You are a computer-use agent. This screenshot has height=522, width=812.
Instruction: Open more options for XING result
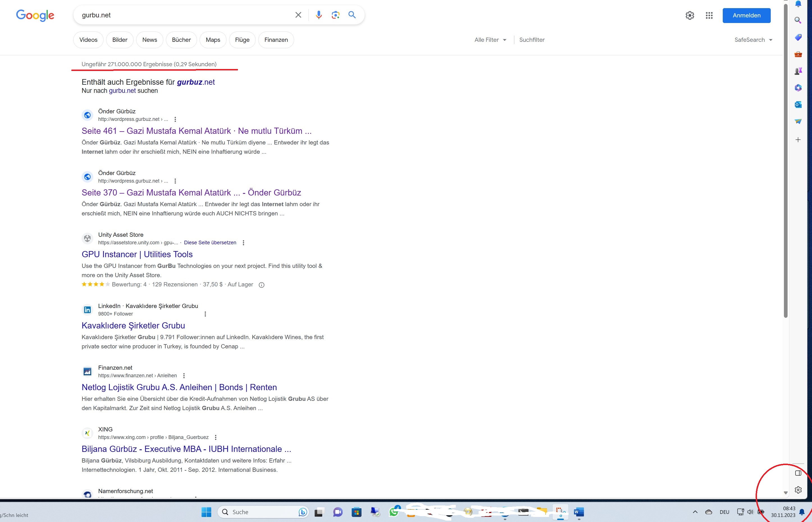[215, 437]
